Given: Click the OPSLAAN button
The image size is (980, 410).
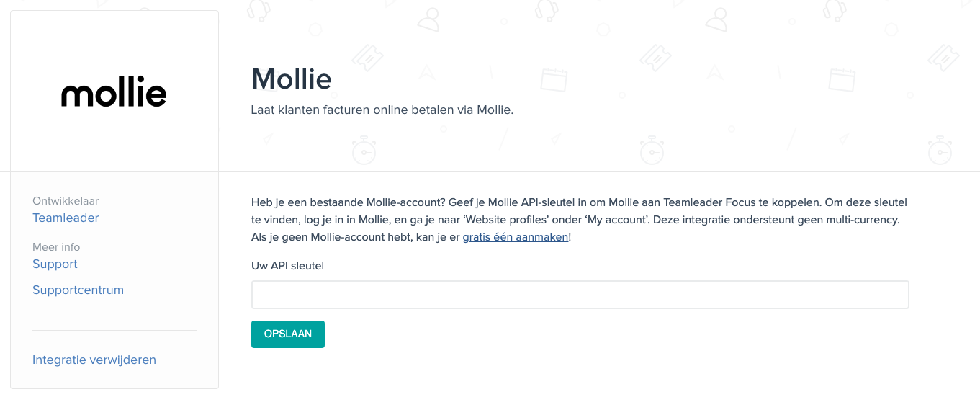Looking at the screenshot, I should 288,334.
